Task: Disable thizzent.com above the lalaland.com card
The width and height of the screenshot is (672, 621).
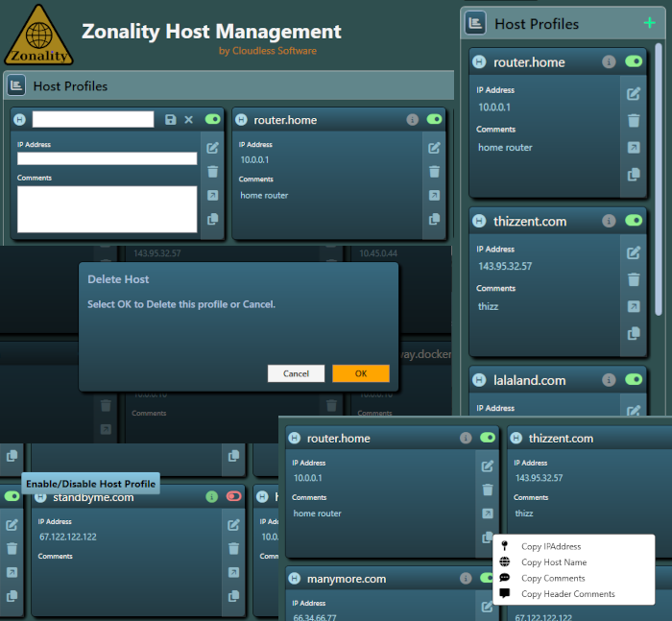Action: (634, 221)
